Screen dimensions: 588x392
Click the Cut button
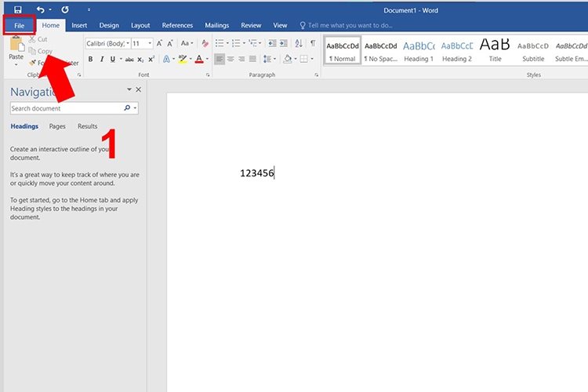point(38,39)
